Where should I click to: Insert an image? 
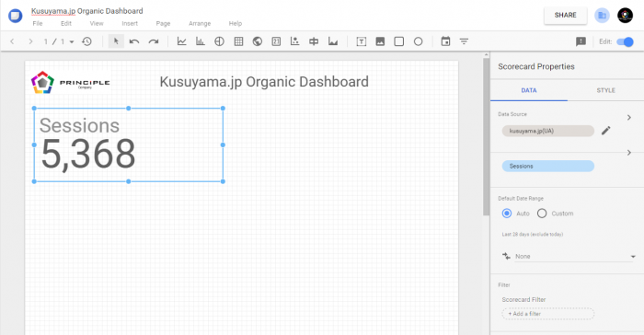[x=380, y=41]
